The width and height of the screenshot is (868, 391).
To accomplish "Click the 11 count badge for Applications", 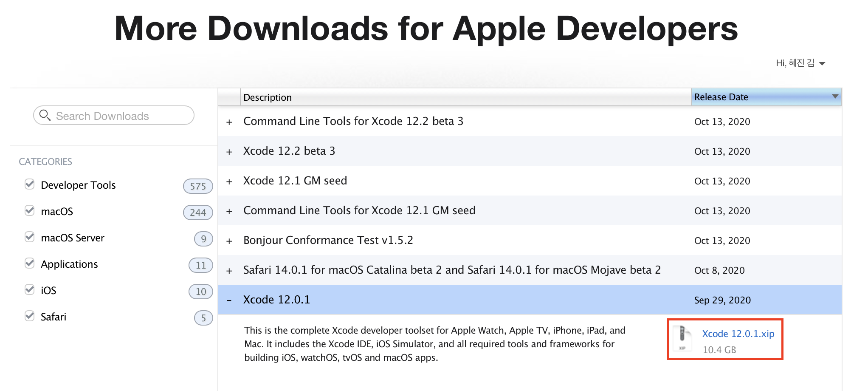I will pyautogui.click(x=200, y=265).
